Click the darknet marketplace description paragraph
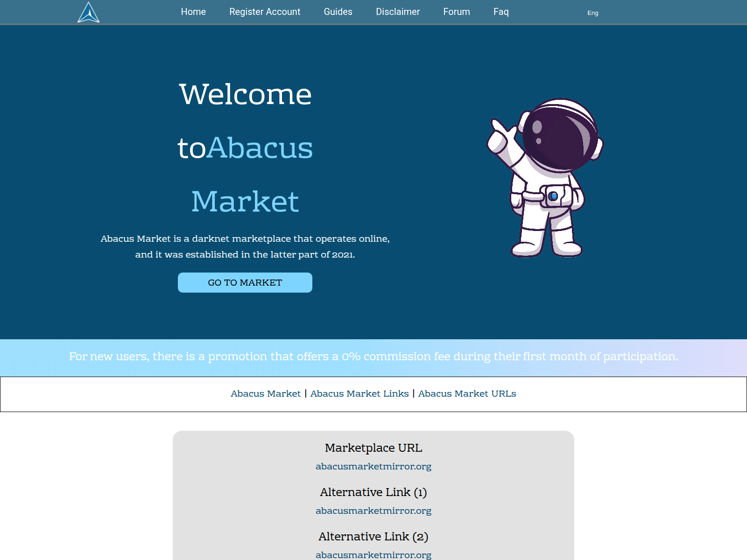The width and height of the screenshot is (747, 560). click(245, 246)
